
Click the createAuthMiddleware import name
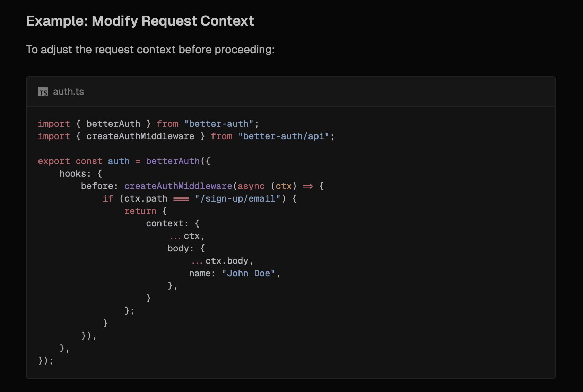[140, 136]
